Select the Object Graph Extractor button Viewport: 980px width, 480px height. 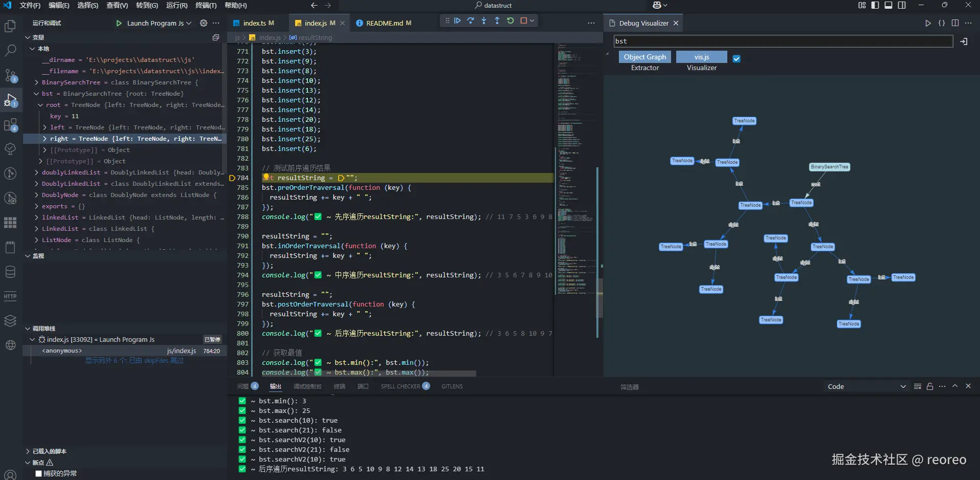pyautogui.click(x=644, y=57)
